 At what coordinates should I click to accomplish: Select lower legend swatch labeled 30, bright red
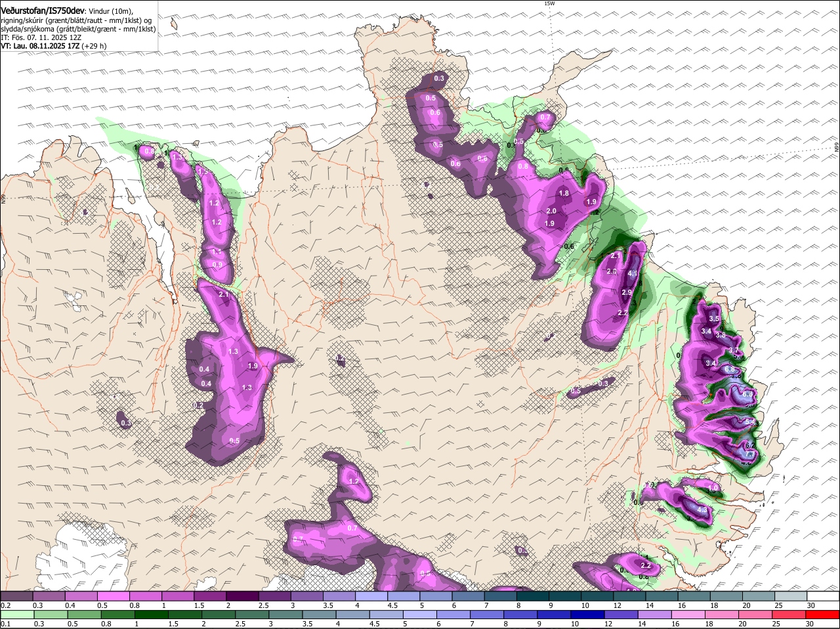(824, 614)
